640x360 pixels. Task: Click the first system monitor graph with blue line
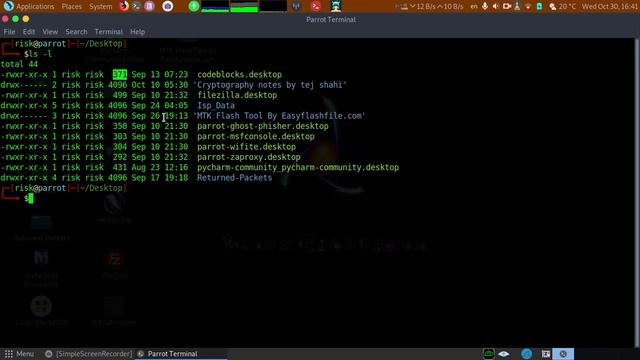pos(215,6)
